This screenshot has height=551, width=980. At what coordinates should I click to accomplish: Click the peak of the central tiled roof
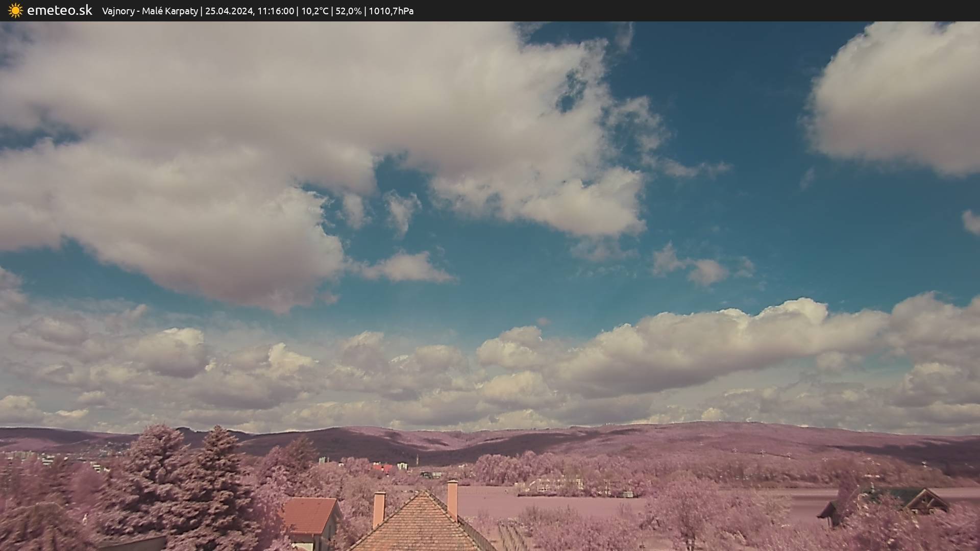[423, 494]
